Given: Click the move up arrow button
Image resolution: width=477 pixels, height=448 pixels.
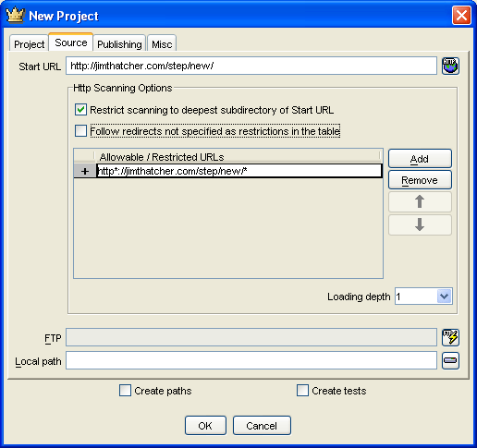Looking at the screenshot, I should click(420, 202).
